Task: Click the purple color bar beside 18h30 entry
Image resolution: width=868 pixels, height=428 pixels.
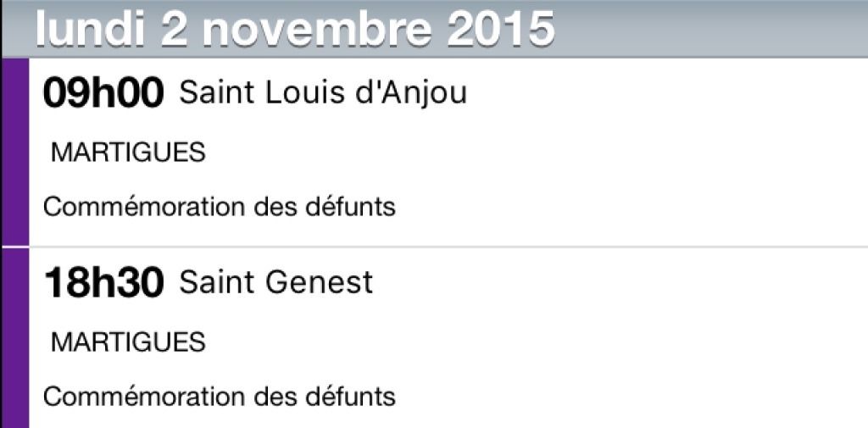Action: pos(15,338)
